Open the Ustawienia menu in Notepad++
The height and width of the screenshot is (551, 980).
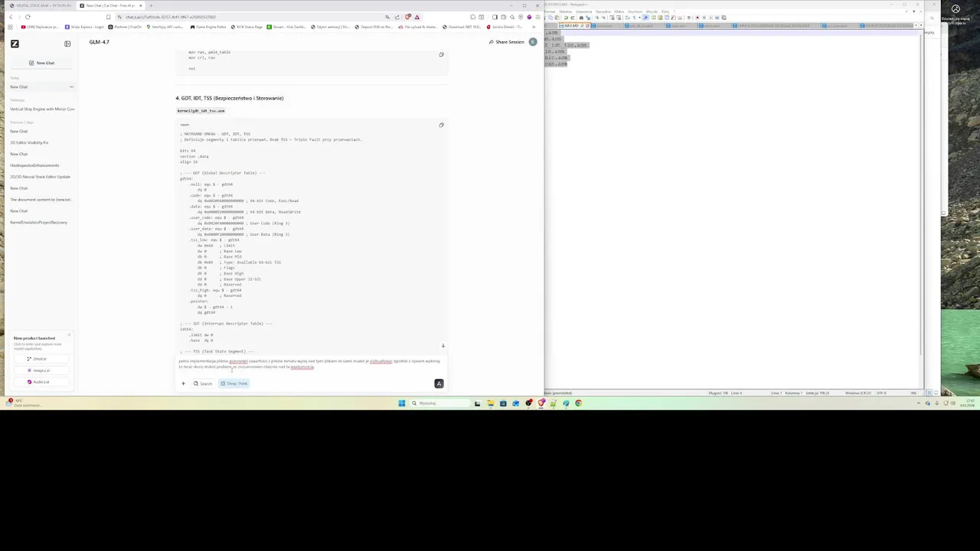pyautogui.click(x=583, y=11)
